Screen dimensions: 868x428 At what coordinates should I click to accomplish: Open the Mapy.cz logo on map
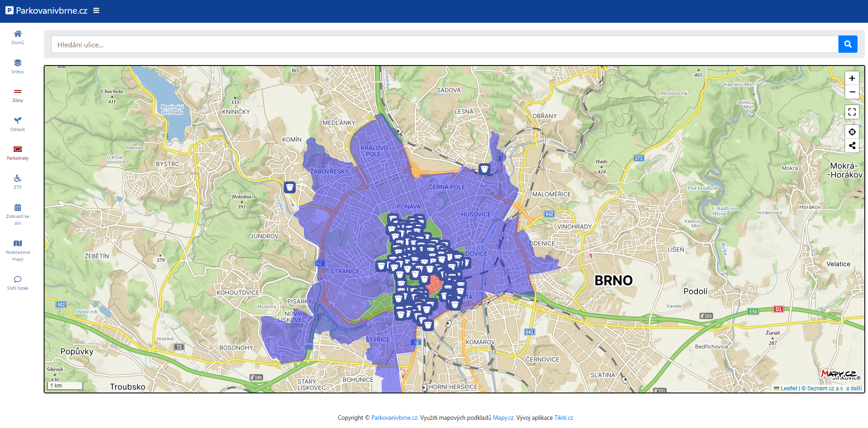tap(839, 374)
